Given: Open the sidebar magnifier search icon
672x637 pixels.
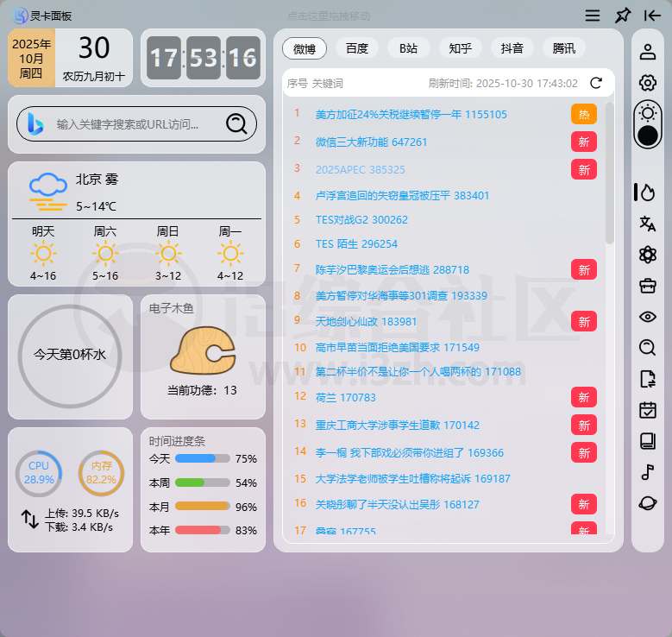Looking at the screenshot, I should click(648, 348).
